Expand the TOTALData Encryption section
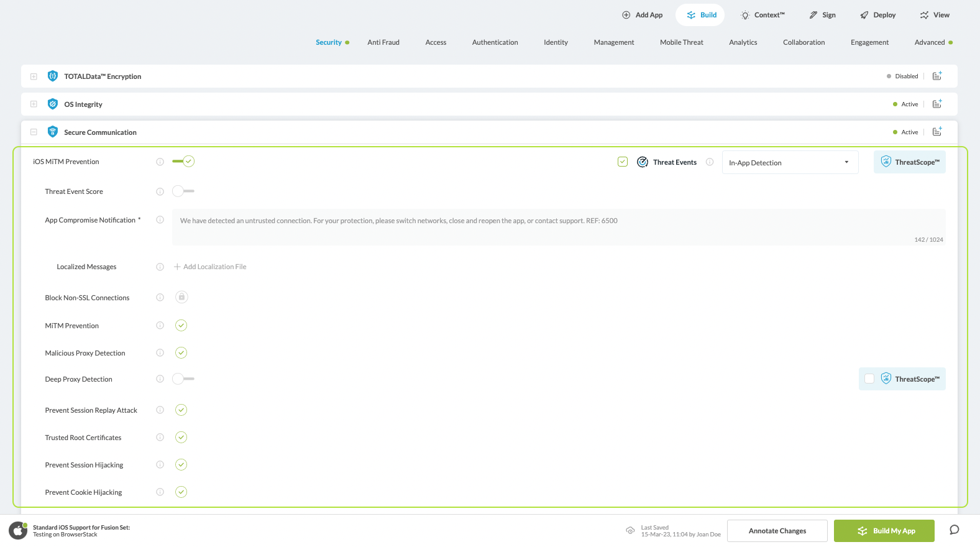Screen dimensions: 980x547 tap(34, 76)
